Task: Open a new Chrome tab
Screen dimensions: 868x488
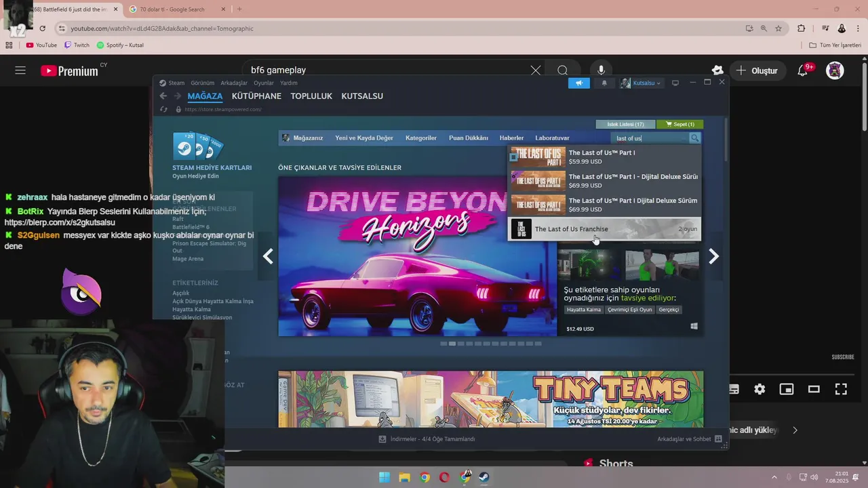Action: [x=239, y=9]
